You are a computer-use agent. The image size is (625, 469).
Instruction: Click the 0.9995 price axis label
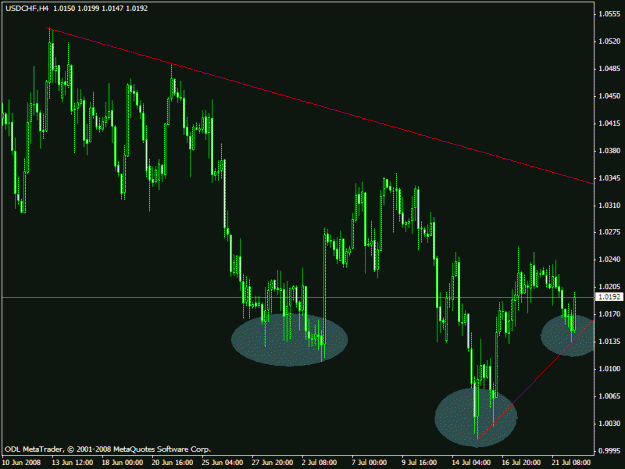coord(610,451)
